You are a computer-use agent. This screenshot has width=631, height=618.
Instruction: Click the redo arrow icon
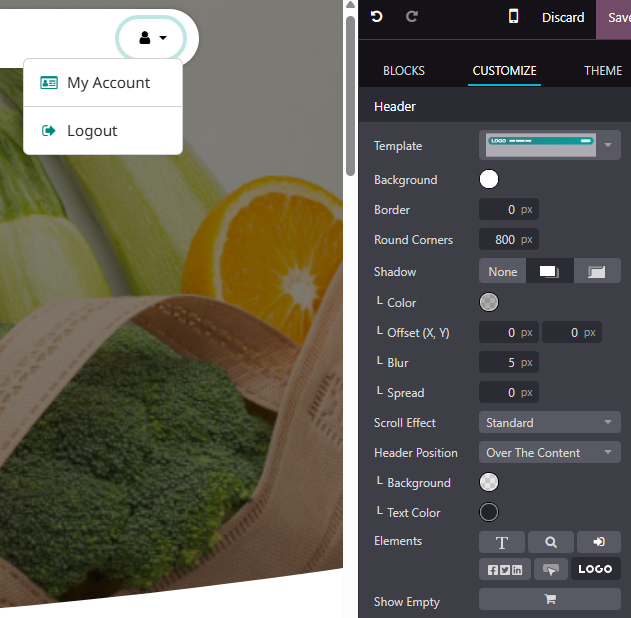click(x=412, y=17)
